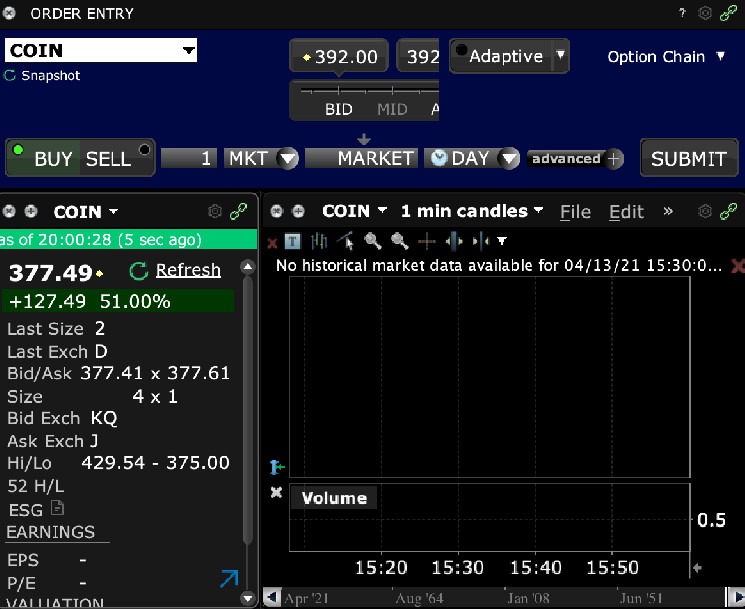This screenshot has height=609, width=745.
Task: Toggle the Adaptive algo radio dot
Action: tap(461, 49)
